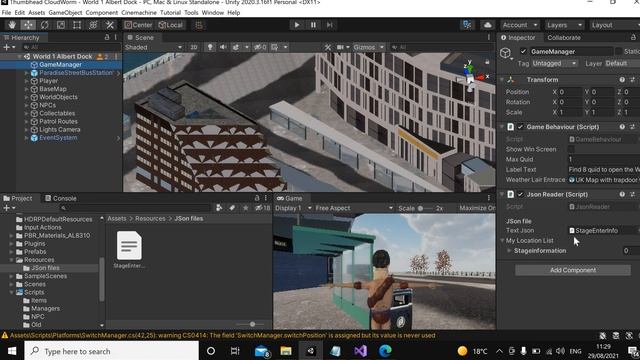Click the Project favorites star icon
Screen dimensions: 640x360
[245, 208]
